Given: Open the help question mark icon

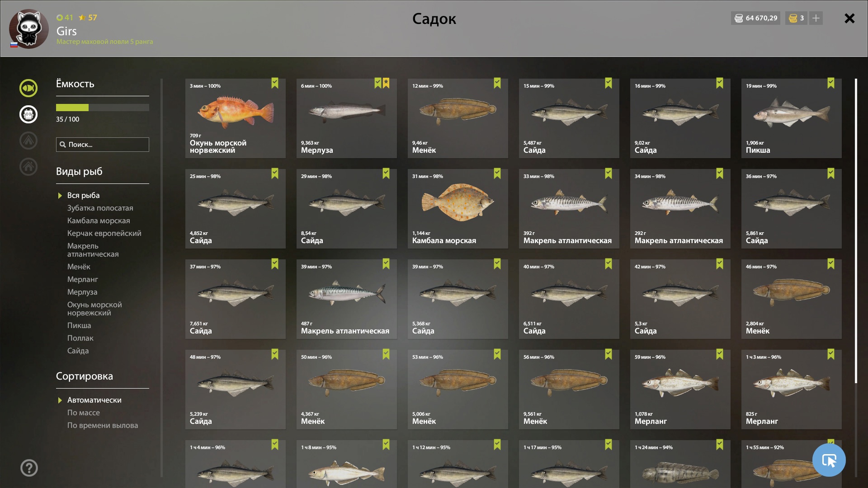Looking at the screenshot, I should 29,468.
